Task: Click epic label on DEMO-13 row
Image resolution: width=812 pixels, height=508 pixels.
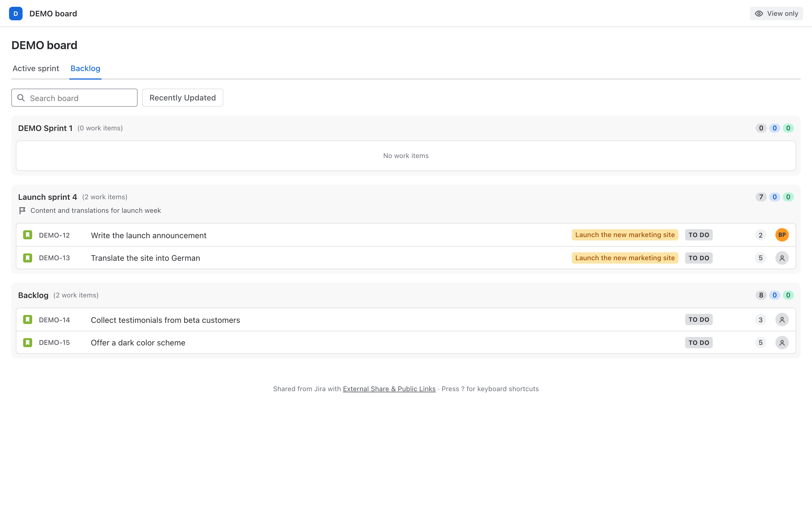Action: (625, 258)
